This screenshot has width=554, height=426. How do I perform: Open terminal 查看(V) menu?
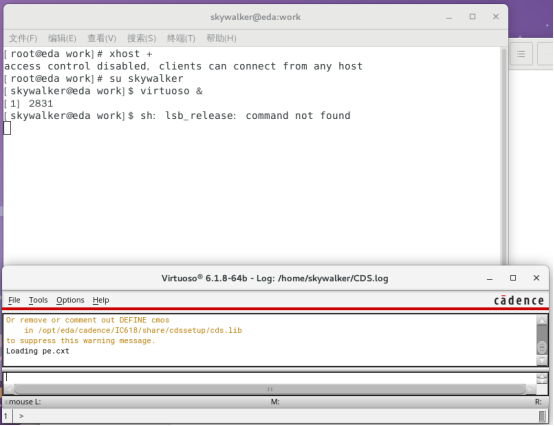point(102,38)
